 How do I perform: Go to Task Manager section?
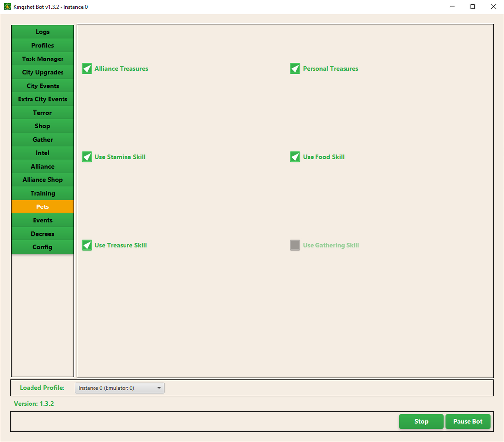(x=43, y=59)
